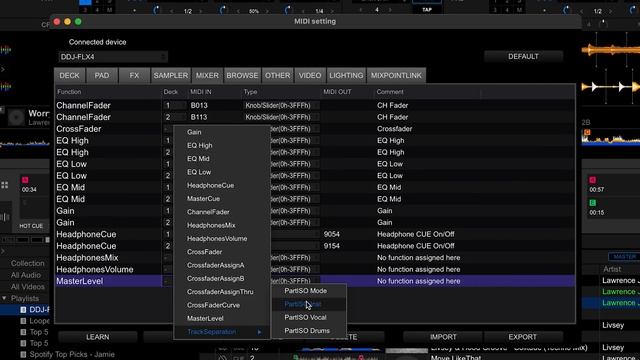Open the LIGHTING tab
The image size is (640, 360).
[x=346, y=76]
